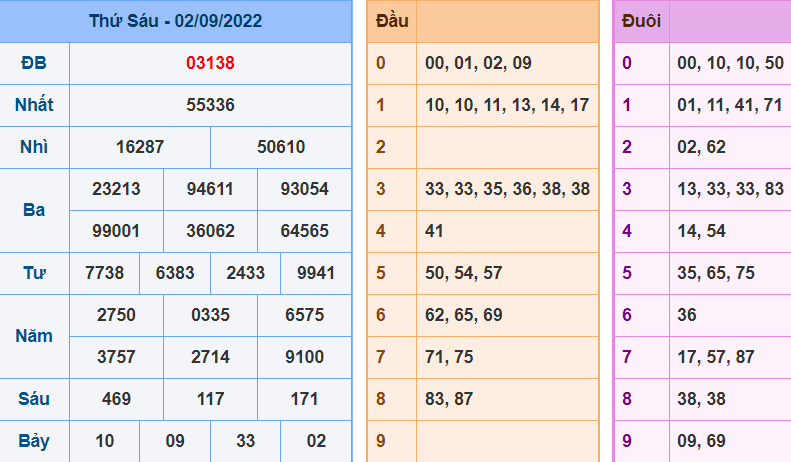Click Năm prize number 3757
Screen dimensions: 791x462
pos(116,357)
